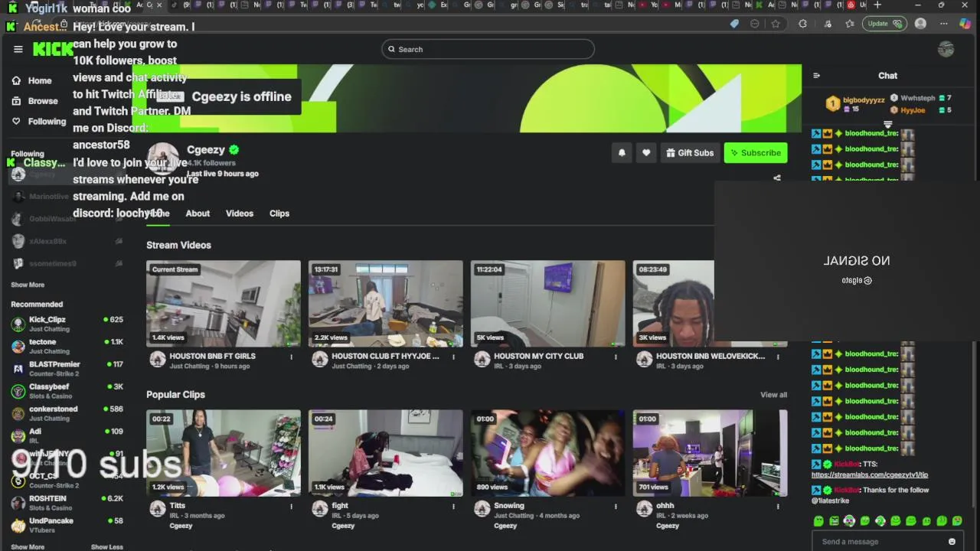Open the conkerstoned recommended channel
The height and width of the screenshot is (551, 980).
[67, 413]
